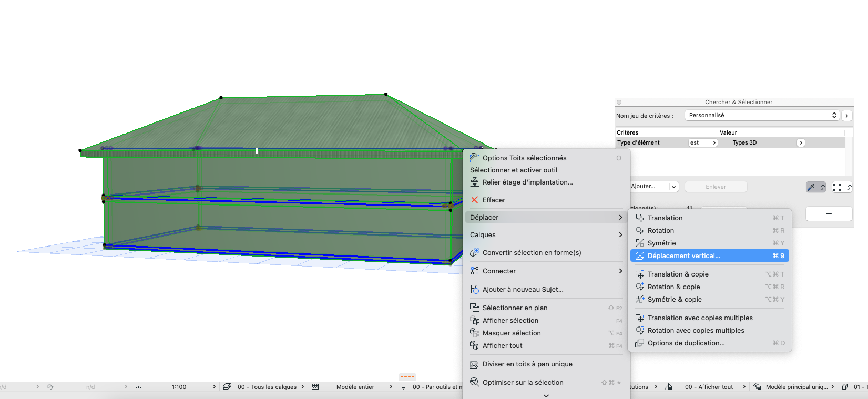Click the Translation move icon
The width and height of the screenshot is (868, 399).
(640, 218)
